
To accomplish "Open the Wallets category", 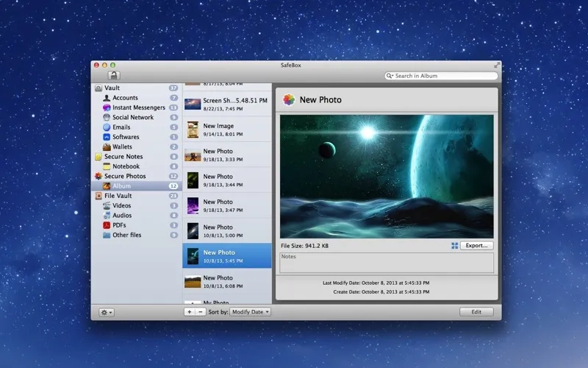I will [x=122, y=146].
